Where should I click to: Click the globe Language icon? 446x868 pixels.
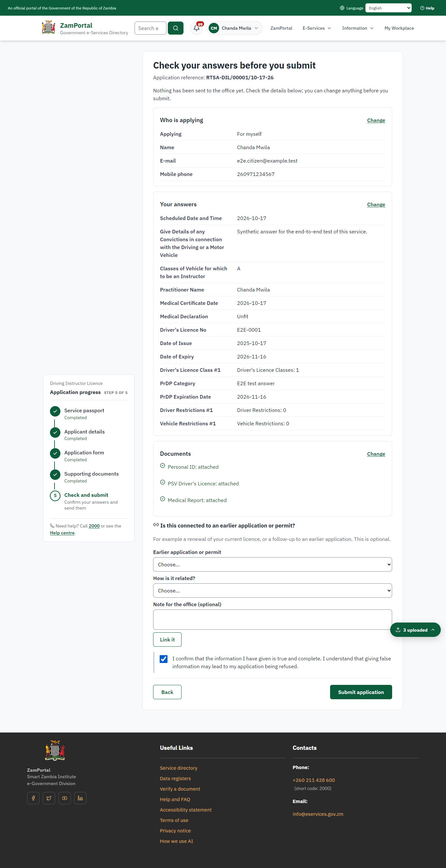[342, 8]
